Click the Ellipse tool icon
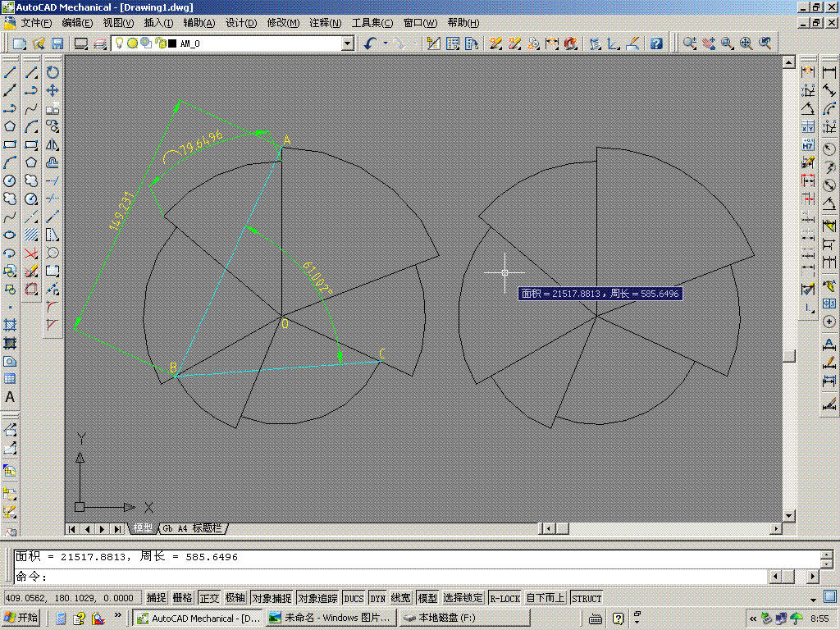 pos(10,235)
